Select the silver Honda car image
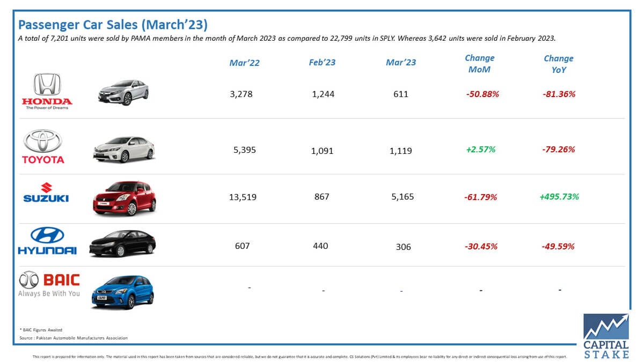The width and height of the screenshot is (644, 362). click(x=123, y=92)
